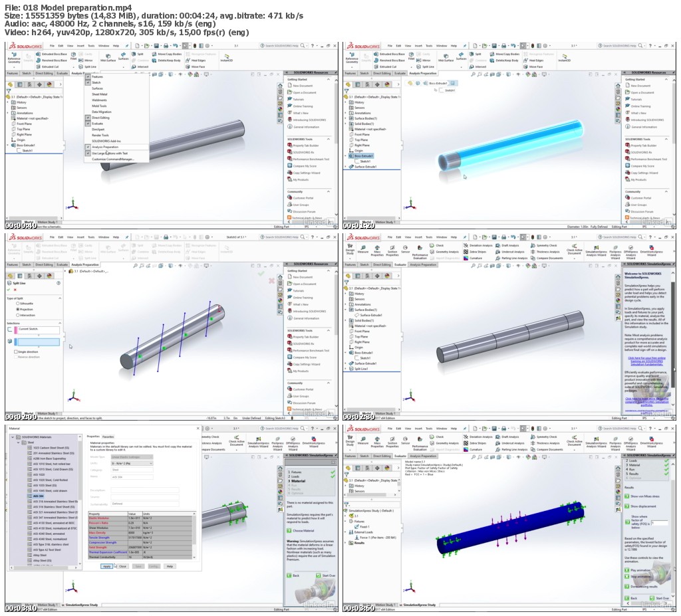Select Fillet tool in the 00:01:20 frame

pyautogui.click(x=411, y=56)
